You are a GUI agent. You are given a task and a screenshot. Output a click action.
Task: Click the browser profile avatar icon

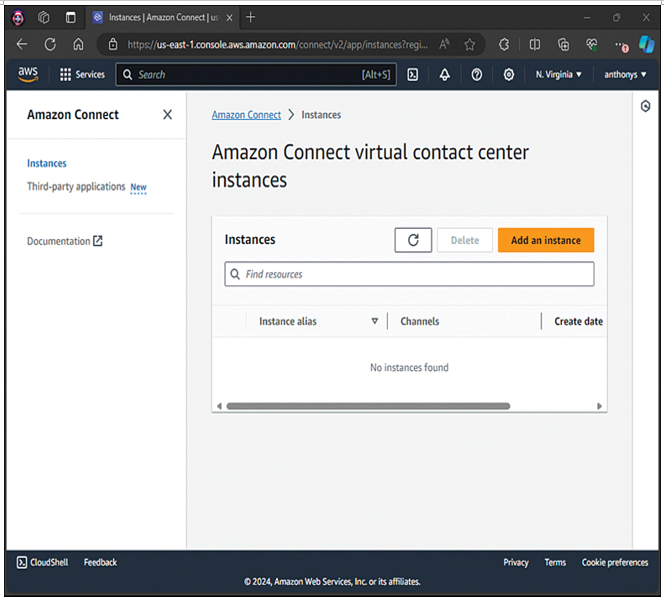click(x=18, y=18)
